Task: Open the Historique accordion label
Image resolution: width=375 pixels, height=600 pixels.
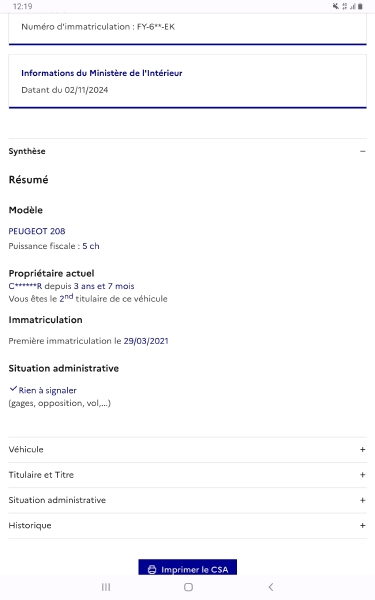Action: 30,525
